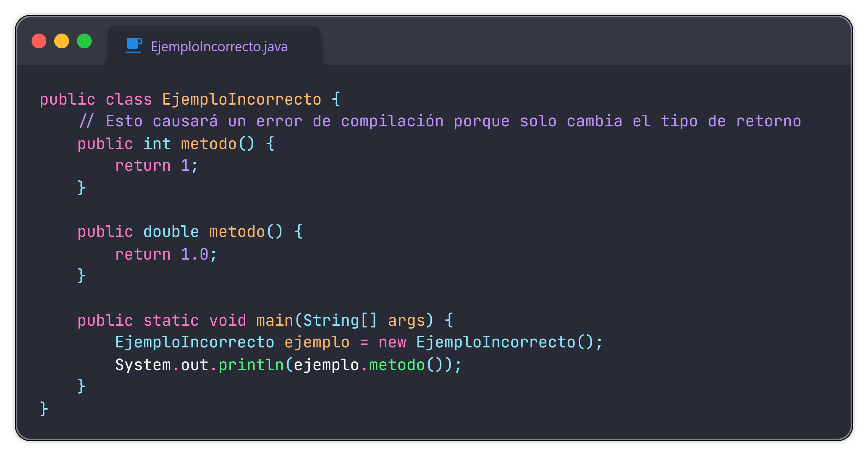868x456 pixels.
Task: Click the double return type keyword
Action: [x=171, y=232]
